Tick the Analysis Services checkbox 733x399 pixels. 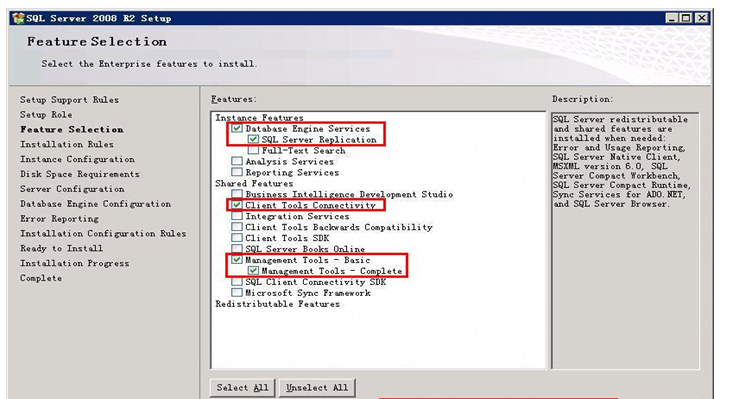click(x=237, y=161)
